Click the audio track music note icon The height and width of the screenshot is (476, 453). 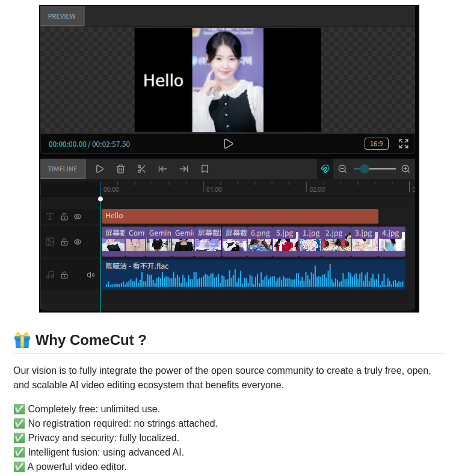(50, 275)
